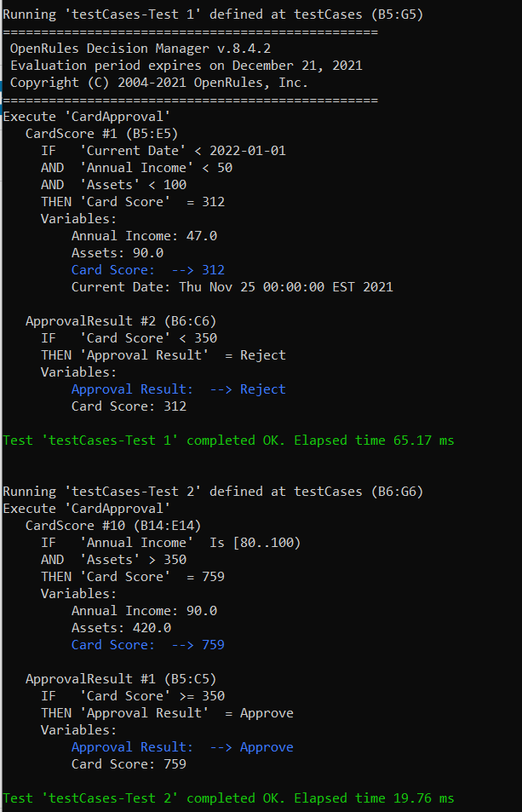Click the blue 'Approval Result: --> Approve' text
522x812 pixels.
(182, 747)
